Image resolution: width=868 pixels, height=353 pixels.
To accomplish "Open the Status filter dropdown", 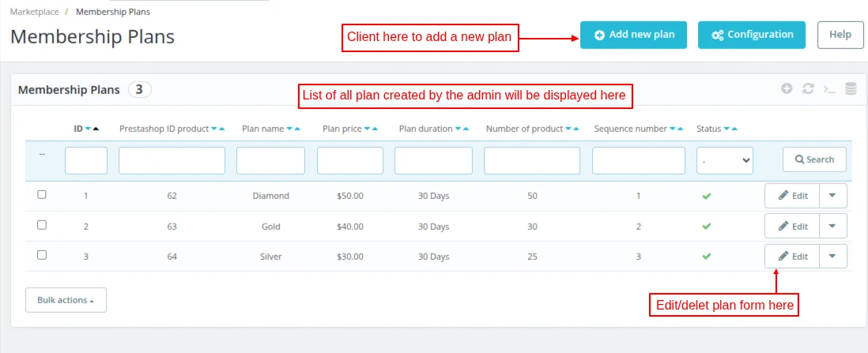I will tap(724, 160).
